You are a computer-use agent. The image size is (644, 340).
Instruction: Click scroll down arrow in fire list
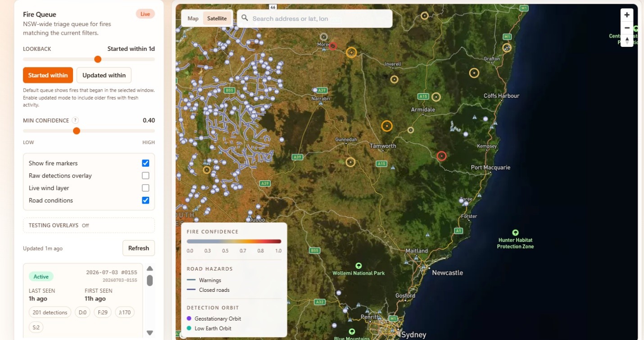point(150,333)
